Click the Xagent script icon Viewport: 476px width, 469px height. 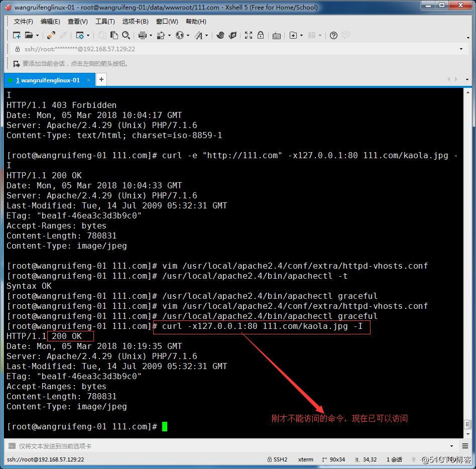click(232, 36)
